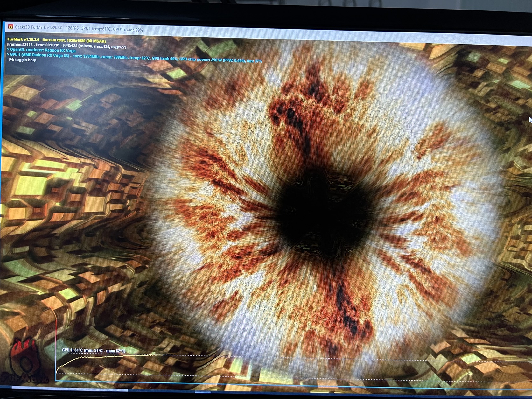Select the "Burn-in test, 1920x1080 (0X MSAA)" overlay line
The height and width of the screenshot is (399, 532).
57,41
